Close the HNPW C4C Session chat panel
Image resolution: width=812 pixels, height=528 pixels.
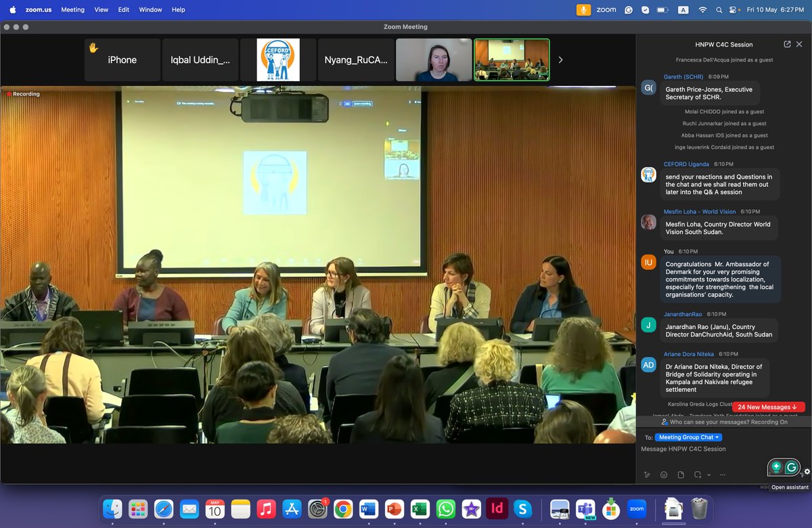tap(799, 44)
